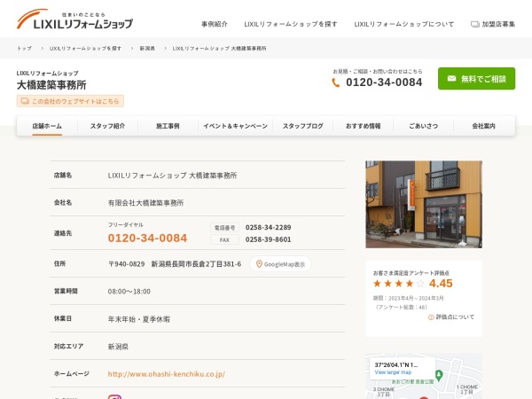Select スタッフブログ tab
Viewport: 532px width, 399px height.
point(303,126)
